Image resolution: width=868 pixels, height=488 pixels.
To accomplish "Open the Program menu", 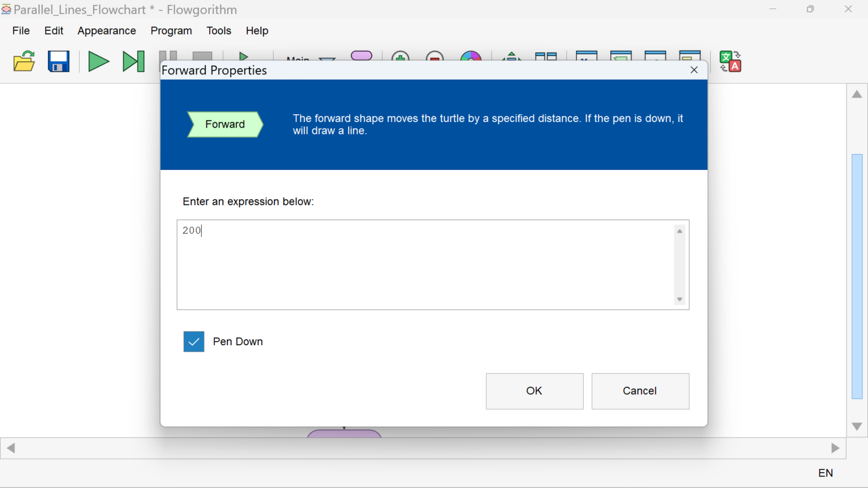I will click(x=171, y=30).
